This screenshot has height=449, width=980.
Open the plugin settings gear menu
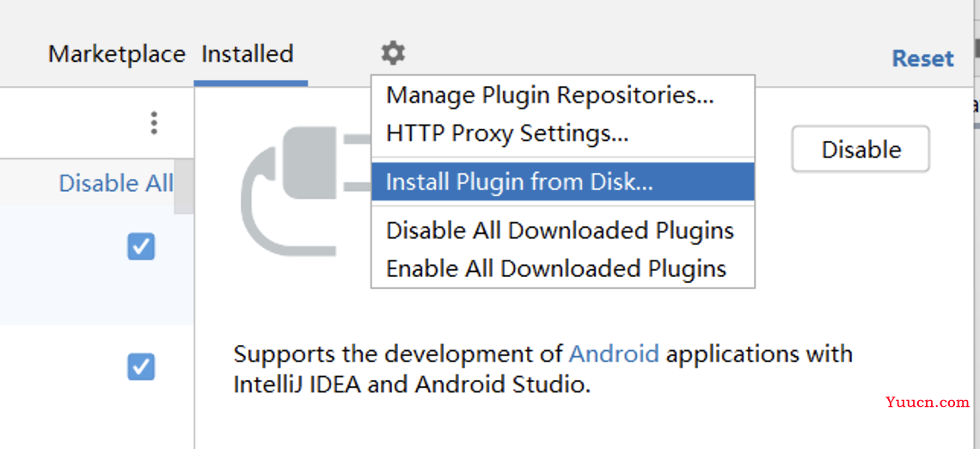coord(393,53)
